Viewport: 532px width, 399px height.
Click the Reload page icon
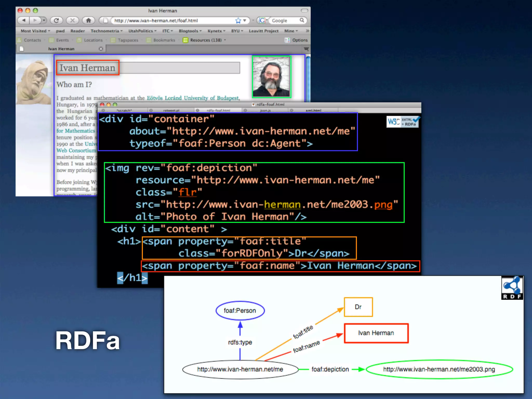(56, 20)
